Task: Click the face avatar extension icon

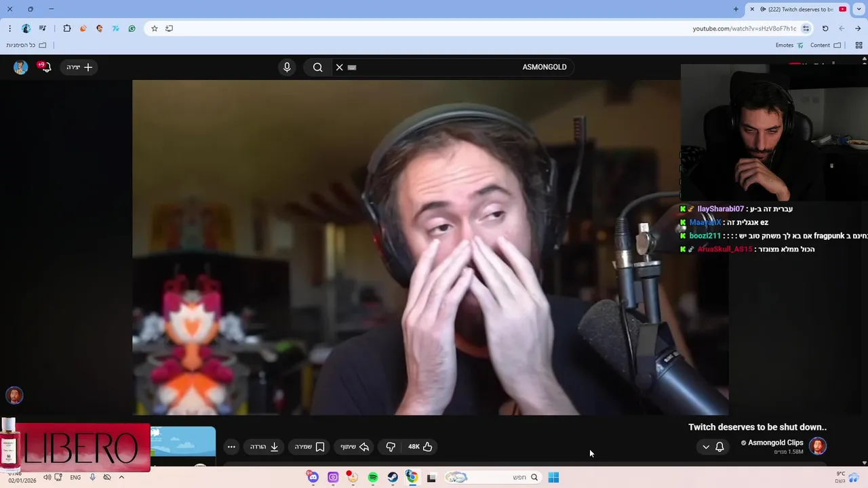Action: click(100, 28)
